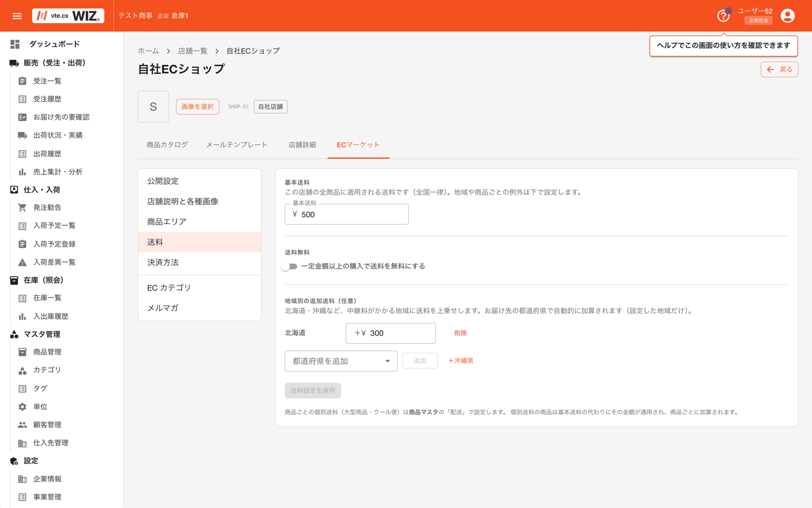The image size is (812, 508).
Task: Switch to the 店舗詳細 tab
Action: coord(302,145)
